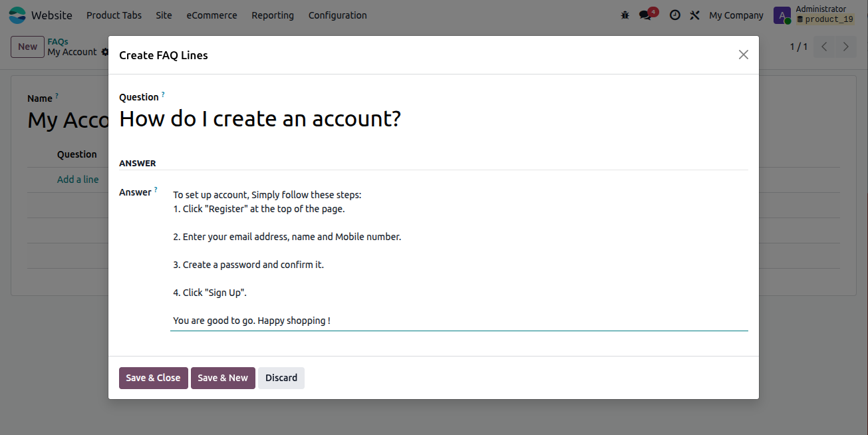This screenshot has width=868, height=435.
Task: Open the activities clock icon
Action: click(x=674, y=15)
